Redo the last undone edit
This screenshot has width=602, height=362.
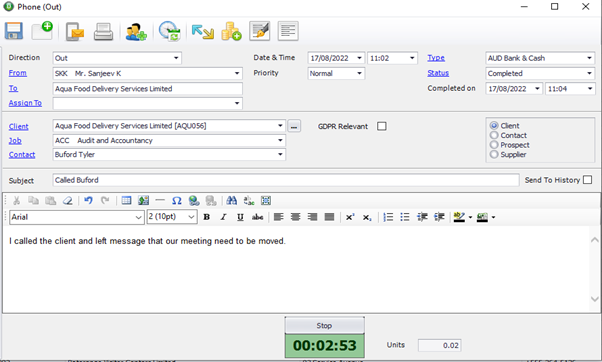tap(105, 200)
